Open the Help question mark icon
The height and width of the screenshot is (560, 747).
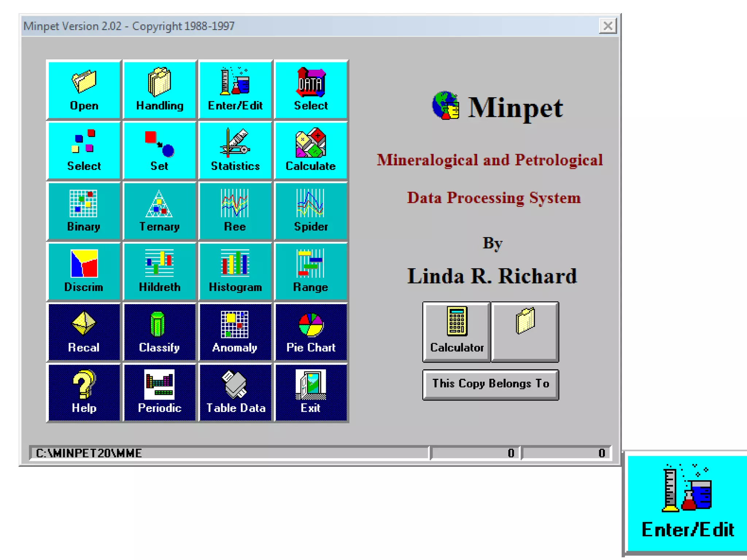tap(84, 392)
